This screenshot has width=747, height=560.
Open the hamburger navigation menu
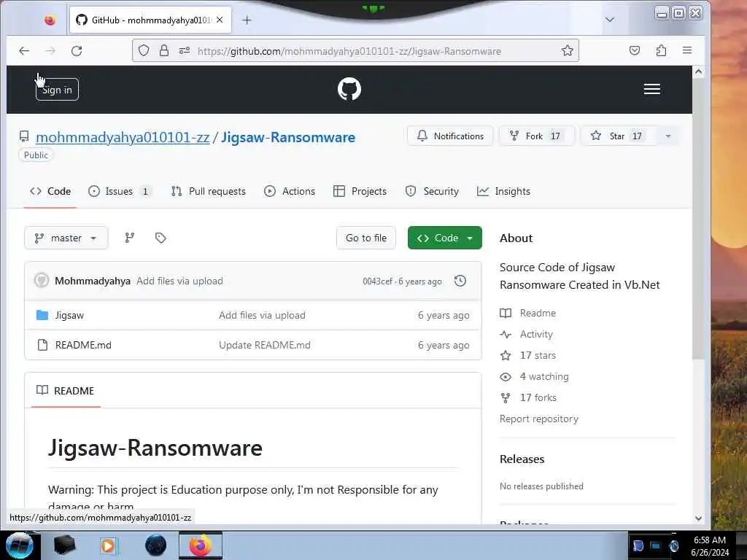(651, 89)
